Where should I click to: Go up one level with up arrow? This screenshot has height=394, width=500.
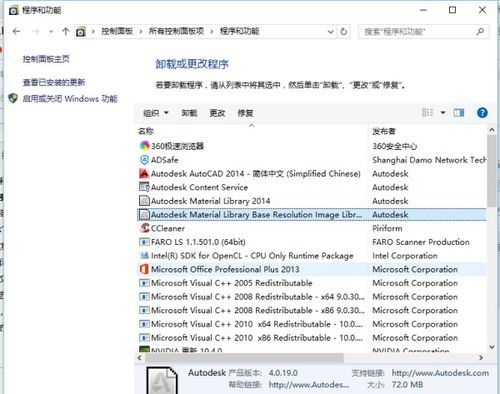coord(66,31)
